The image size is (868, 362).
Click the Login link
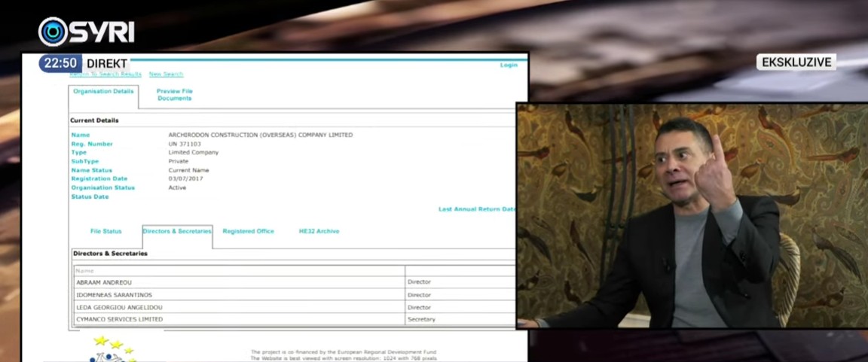coord(509,65)
